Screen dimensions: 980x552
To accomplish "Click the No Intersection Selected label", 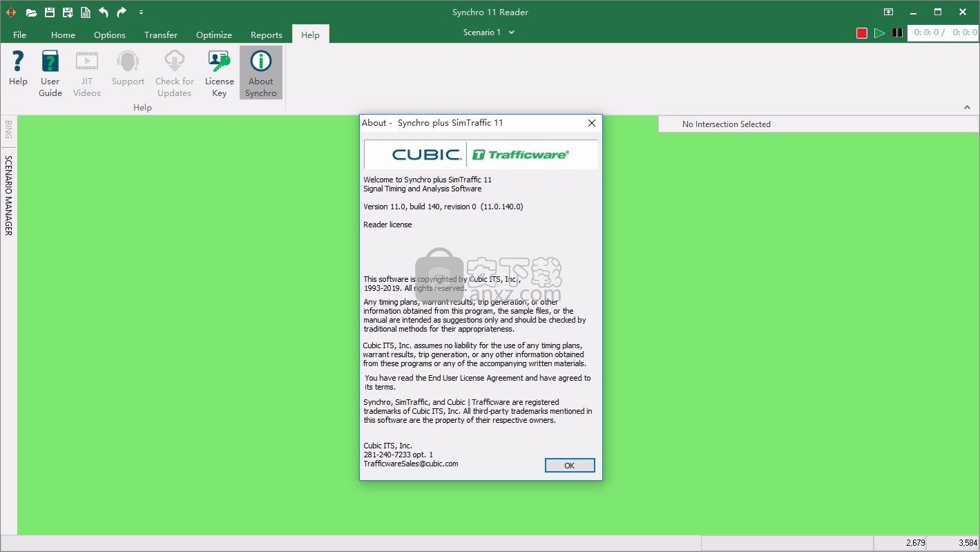I will 726,124.
